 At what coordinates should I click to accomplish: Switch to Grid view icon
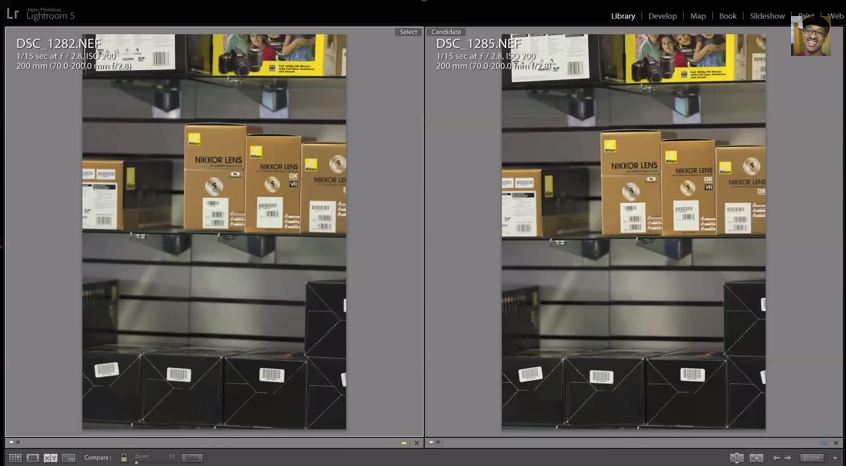12,458
